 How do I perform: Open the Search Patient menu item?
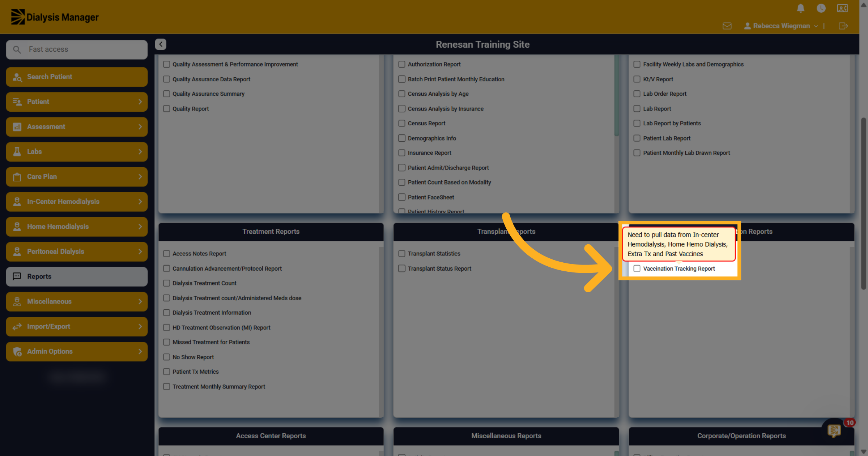[x=77, y=77]
